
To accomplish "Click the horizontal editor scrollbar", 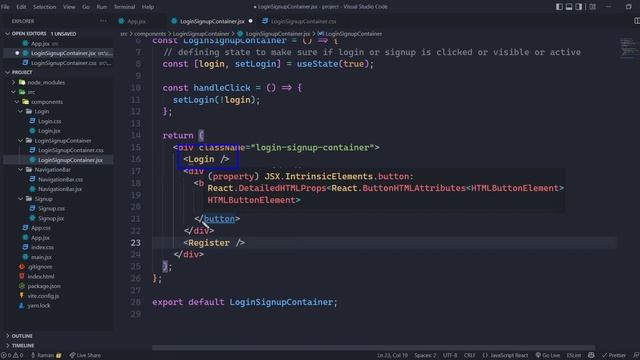I will click(373, 348).
